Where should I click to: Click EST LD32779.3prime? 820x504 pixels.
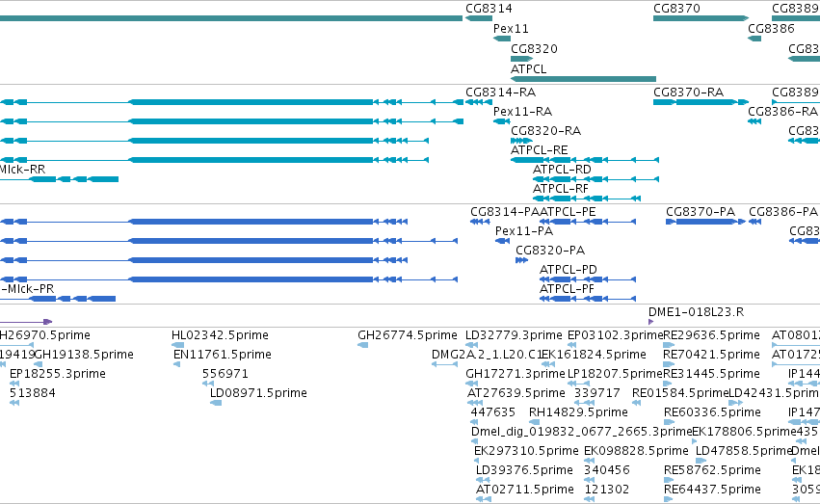pyautogui.click(x=514, y=335)
